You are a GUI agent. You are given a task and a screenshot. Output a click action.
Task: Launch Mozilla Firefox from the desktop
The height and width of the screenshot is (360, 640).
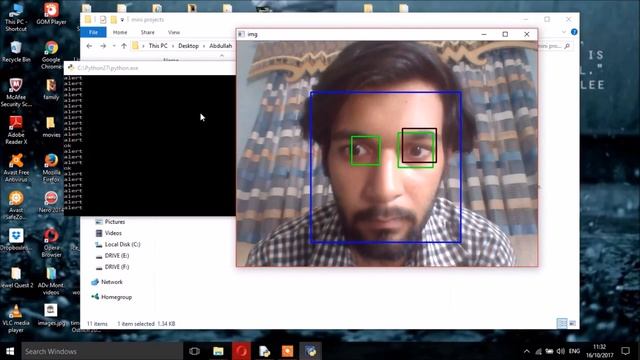pos(51,167)
